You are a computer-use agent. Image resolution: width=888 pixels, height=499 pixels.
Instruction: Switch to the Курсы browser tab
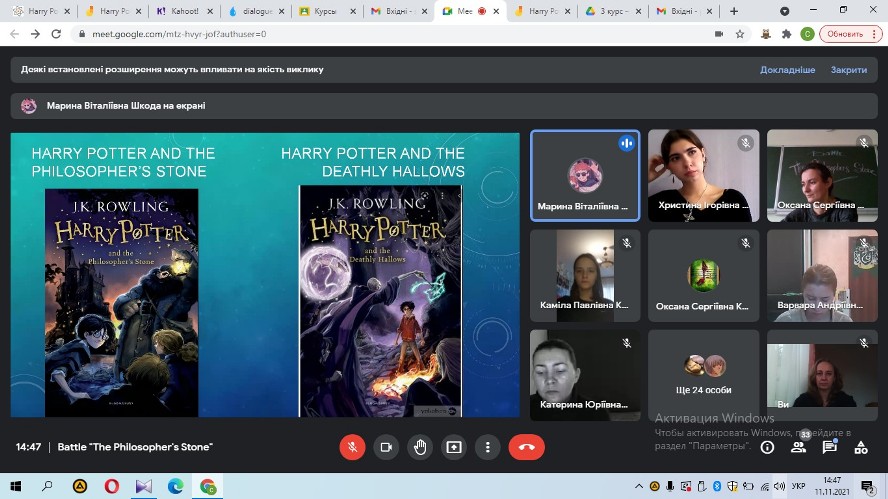coord(325,11)
